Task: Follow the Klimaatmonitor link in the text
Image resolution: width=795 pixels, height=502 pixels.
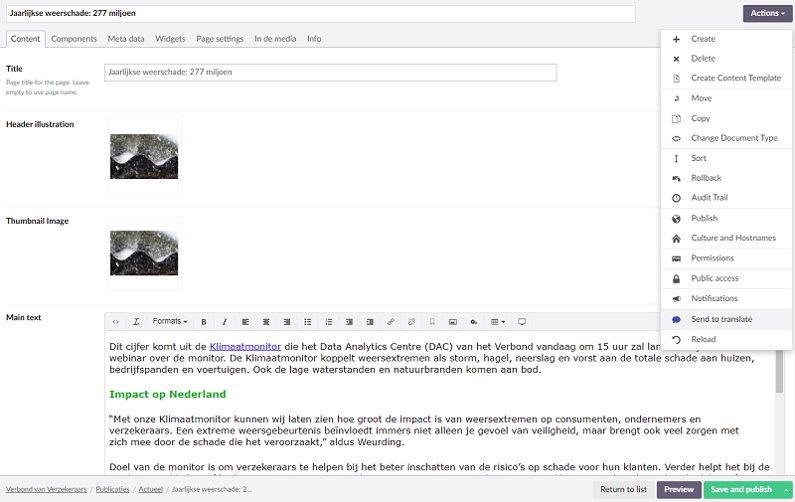Action: point(232,346)
